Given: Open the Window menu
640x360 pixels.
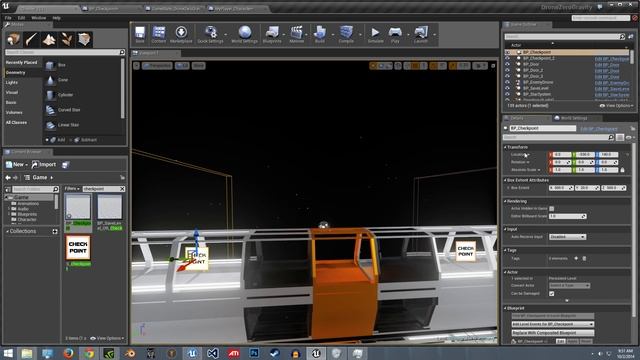Looking at the screenshot, I should pyautogui.click(x=39, y=18).
